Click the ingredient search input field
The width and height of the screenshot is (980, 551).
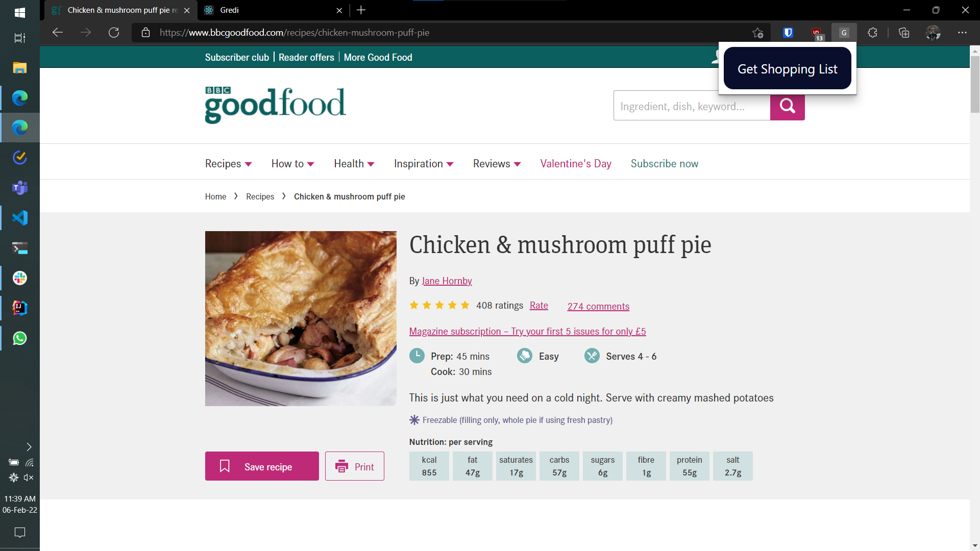692,106
